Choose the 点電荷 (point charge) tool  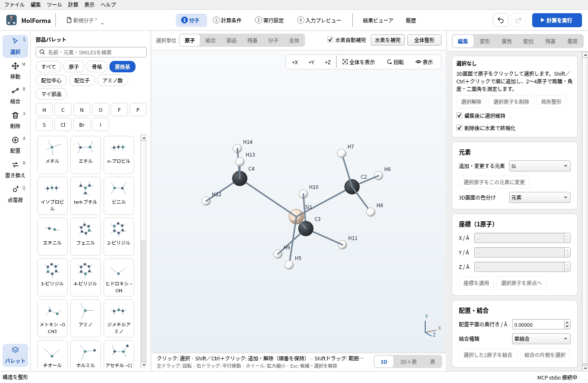coord(15,194)
